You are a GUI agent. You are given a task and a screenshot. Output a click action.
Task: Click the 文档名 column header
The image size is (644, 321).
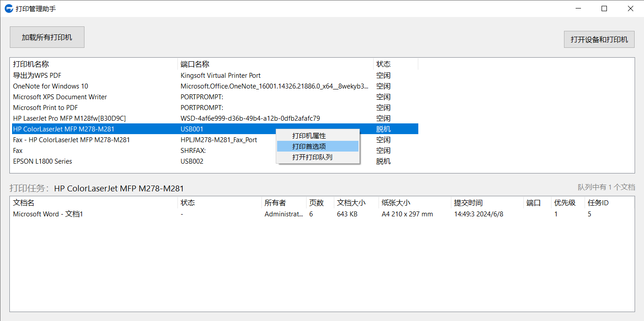93,203
